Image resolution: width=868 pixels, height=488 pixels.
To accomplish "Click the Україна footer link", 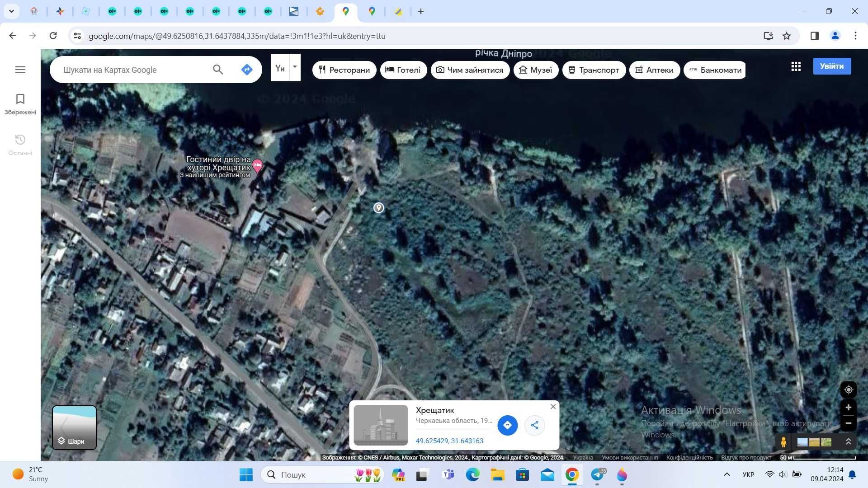I will (x=583, y=458).
